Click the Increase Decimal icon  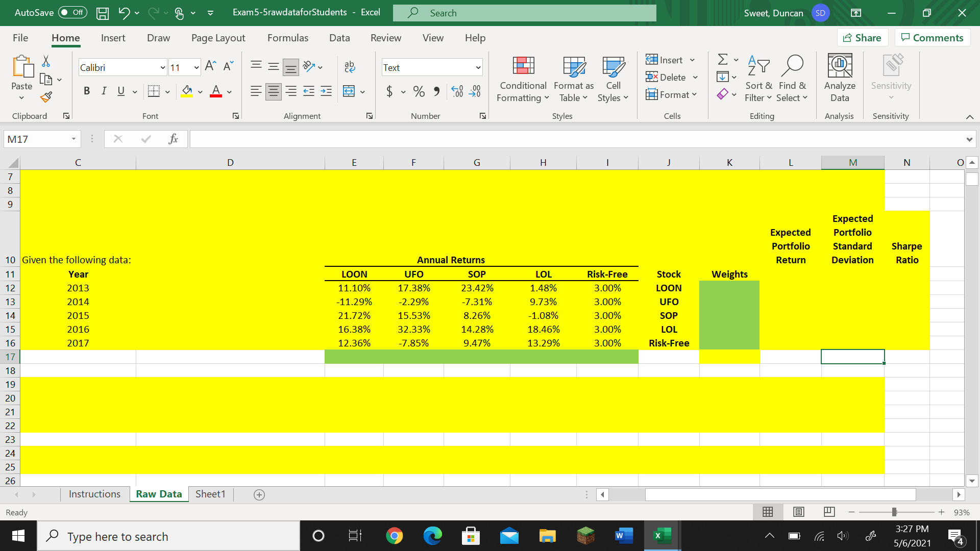(457, 91)
